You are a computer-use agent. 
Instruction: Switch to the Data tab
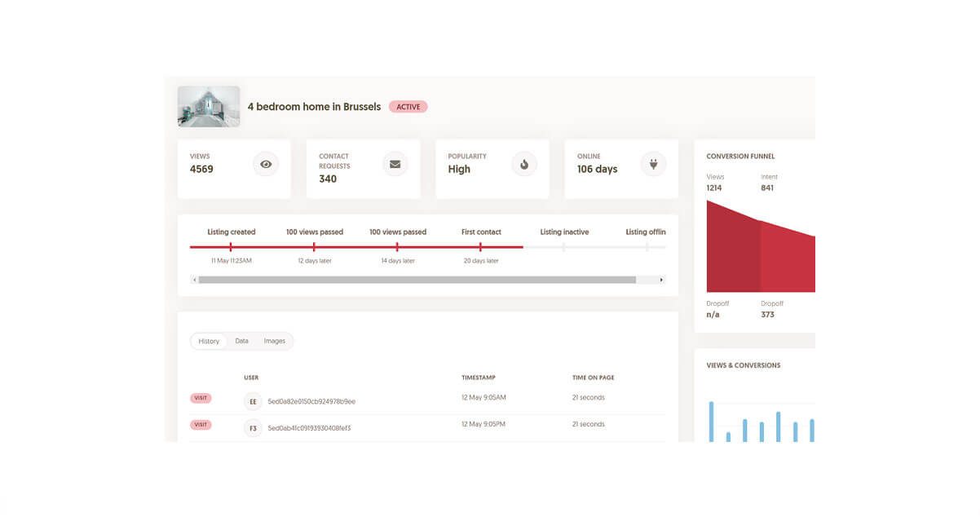click(x=241, y=341)
